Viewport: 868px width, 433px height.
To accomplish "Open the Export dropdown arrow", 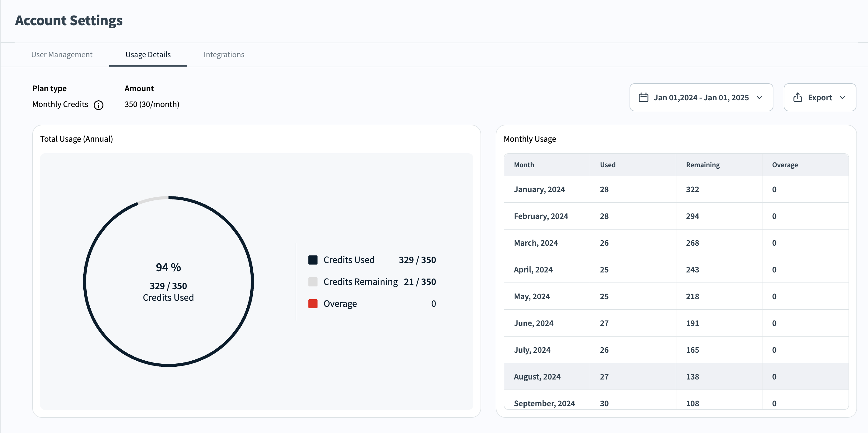I will point(842,97).
